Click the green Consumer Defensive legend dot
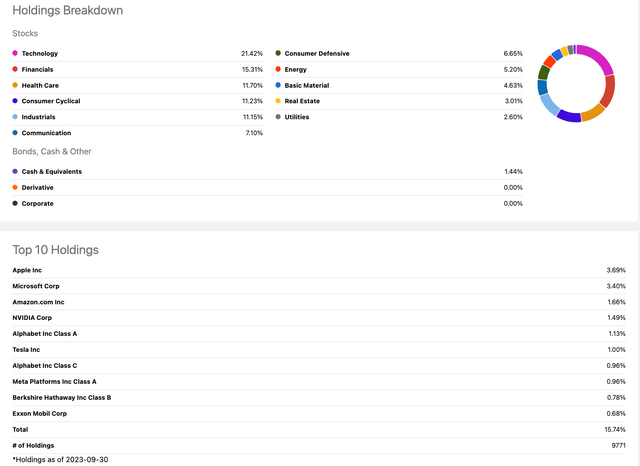Image resolution: width=640 pixels, height=466 pixels. pos(278,54)
